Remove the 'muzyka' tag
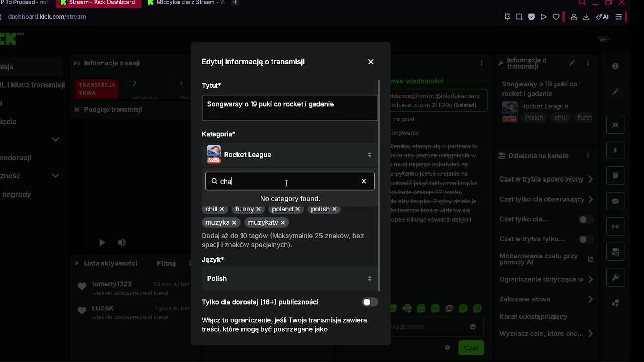The height and width of the screenshot is (362, 644). 234,222
